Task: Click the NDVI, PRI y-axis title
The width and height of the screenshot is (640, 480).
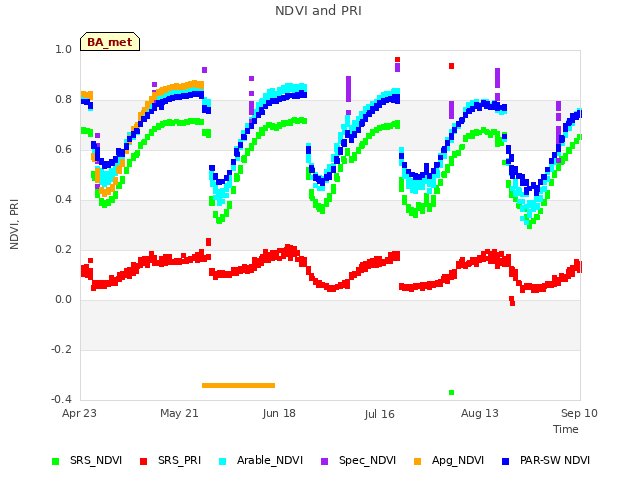Action: click(14, 224)
